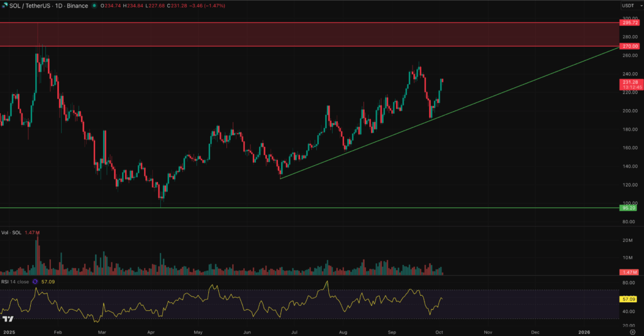644x336 pixels.
Task: Click the 80.00 RSI axis label
Action: click(629, 283)
